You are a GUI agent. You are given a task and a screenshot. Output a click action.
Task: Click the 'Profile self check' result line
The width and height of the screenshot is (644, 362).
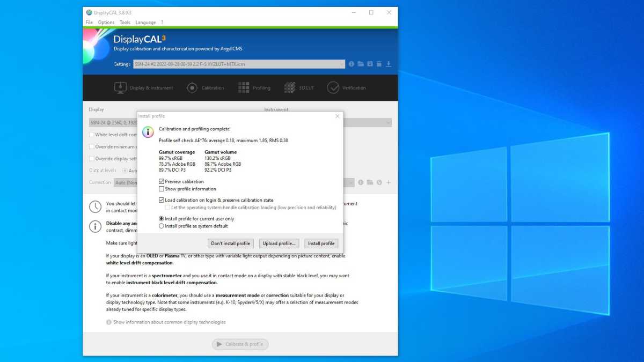click(223, 141)
